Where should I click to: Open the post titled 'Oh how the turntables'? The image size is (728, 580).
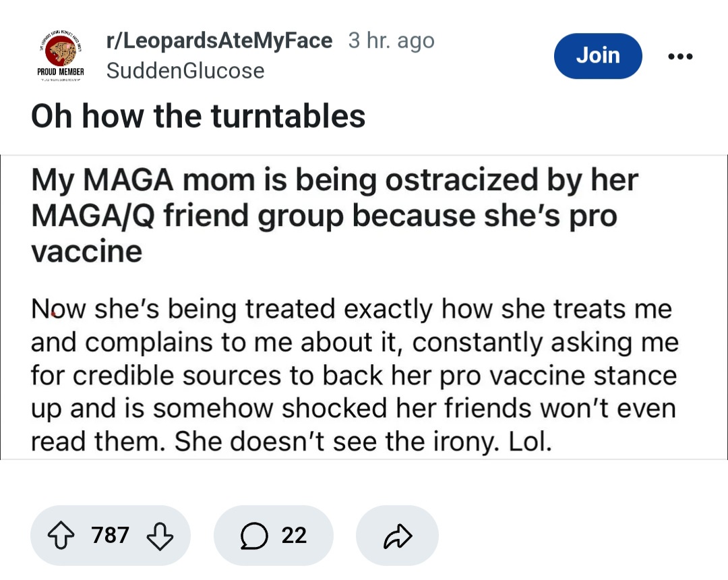198,115
